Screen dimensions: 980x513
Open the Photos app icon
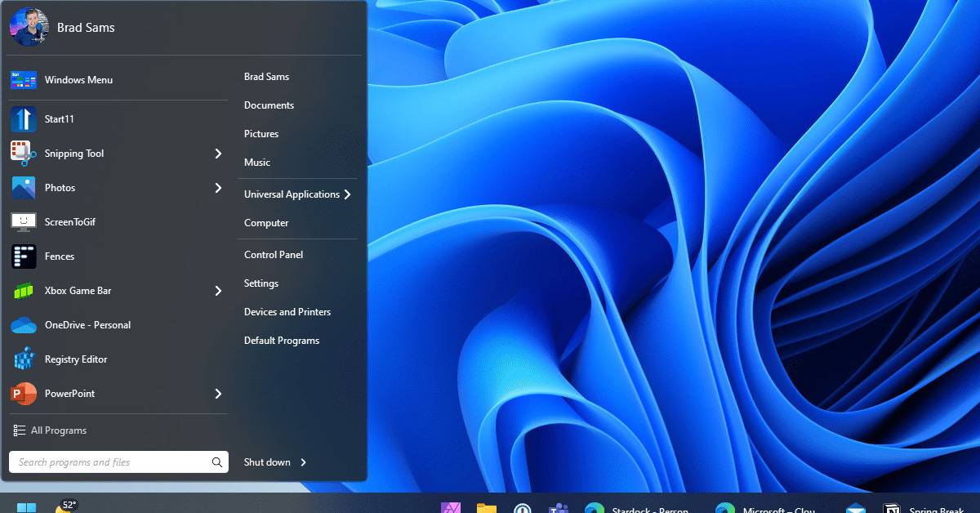[x=24, y=188]
